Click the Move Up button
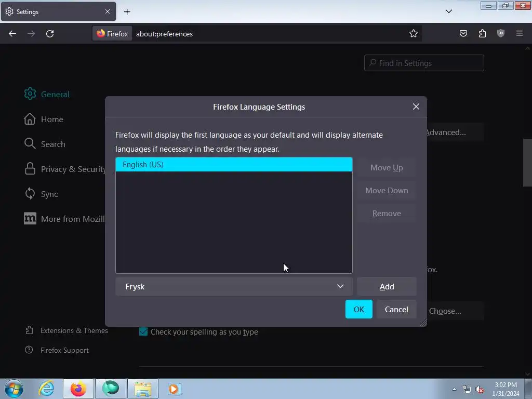Screen dimensions: 532x399 click(387, 168)
